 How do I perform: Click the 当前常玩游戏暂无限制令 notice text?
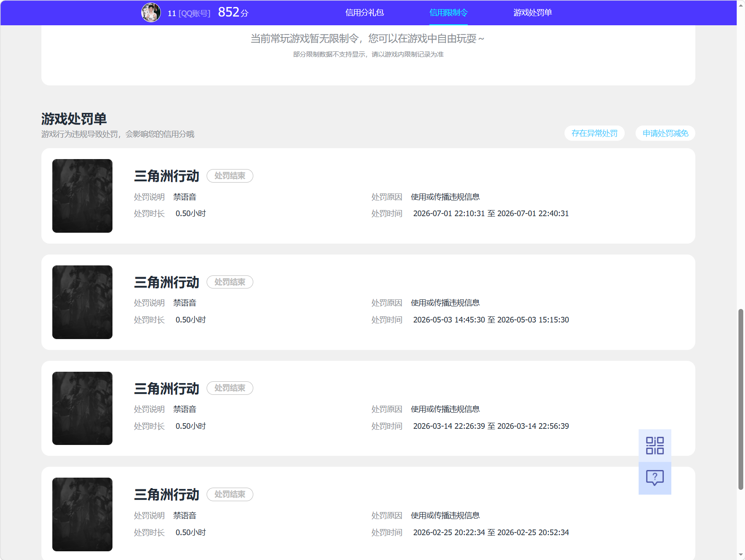[x=368, y=39]
